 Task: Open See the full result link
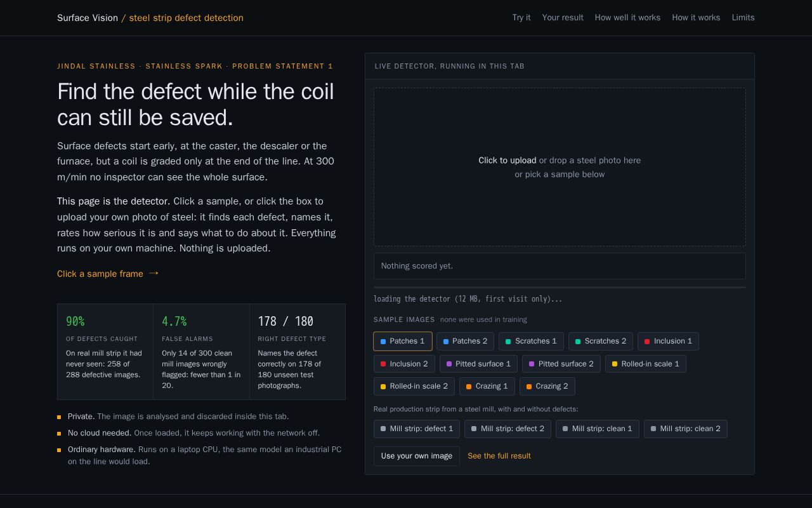(x=499, y=456)
